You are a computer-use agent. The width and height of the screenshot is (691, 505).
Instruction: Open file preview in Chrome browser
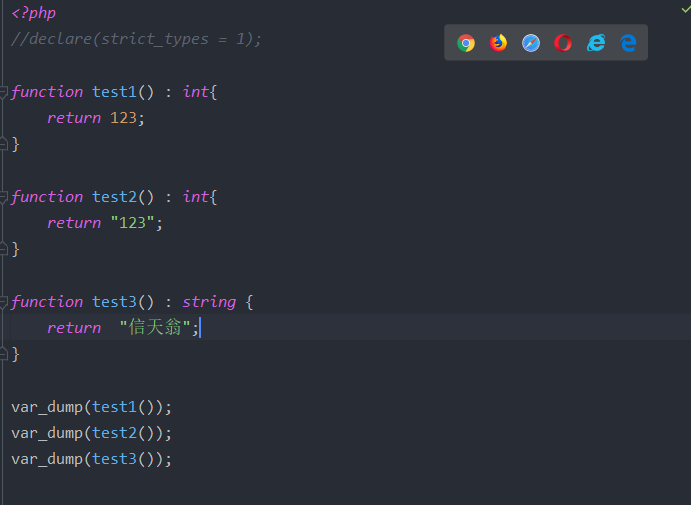466,43
